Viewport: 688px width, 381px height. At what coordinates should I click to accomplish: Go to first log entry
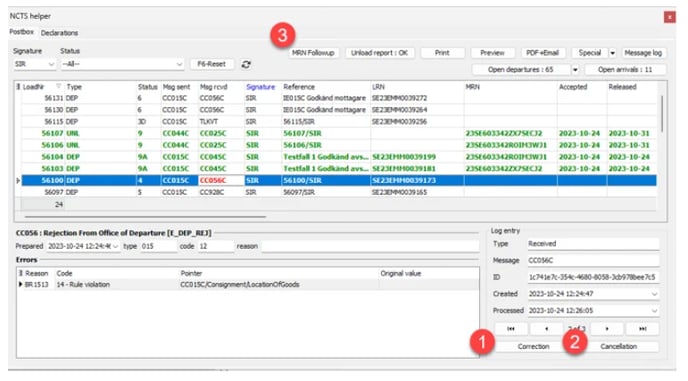click(x=511, y=328)
